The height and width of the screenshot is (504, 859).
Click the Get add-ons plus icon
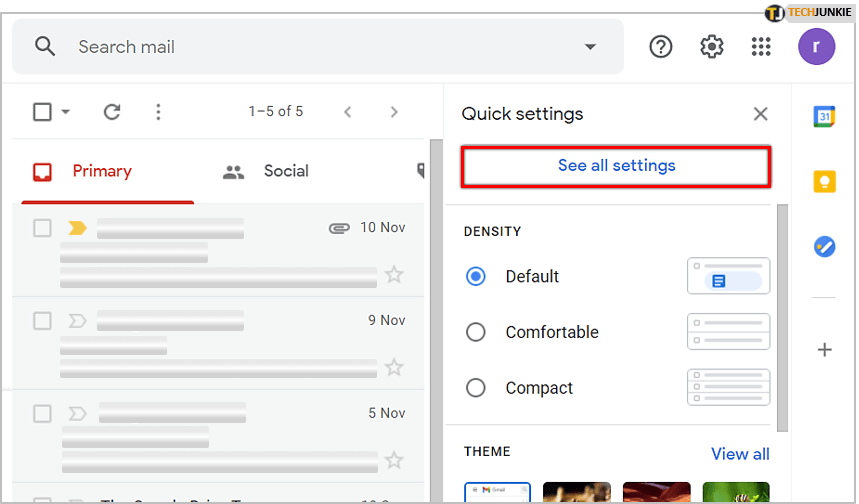click(x=824, y=350)
